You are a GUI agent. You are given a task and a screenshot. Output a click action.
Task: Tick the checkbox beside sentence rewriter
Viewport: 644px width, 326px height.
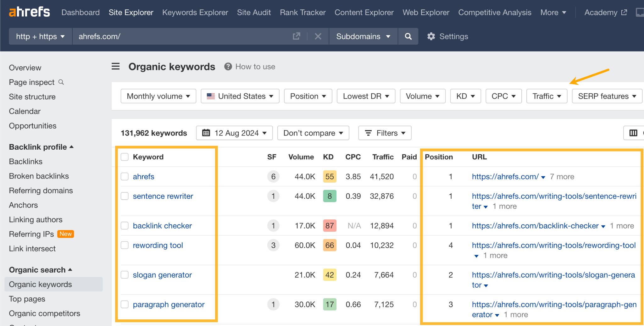tap(125, 196)
